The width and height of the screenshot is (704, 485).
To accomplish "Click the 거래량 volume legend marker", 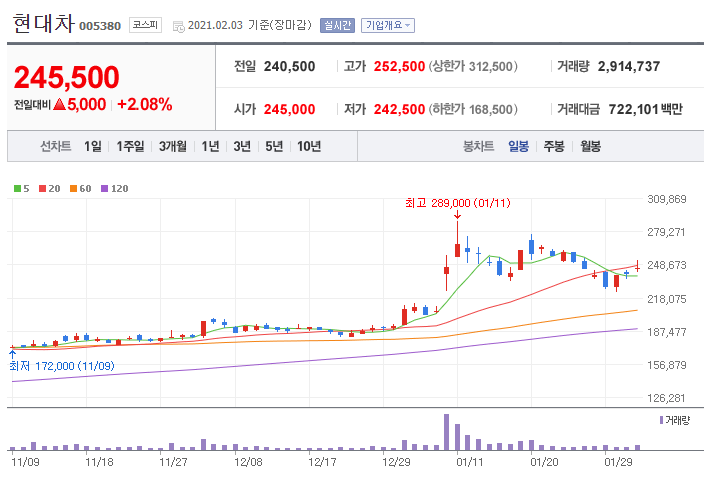I will (661, 420).
